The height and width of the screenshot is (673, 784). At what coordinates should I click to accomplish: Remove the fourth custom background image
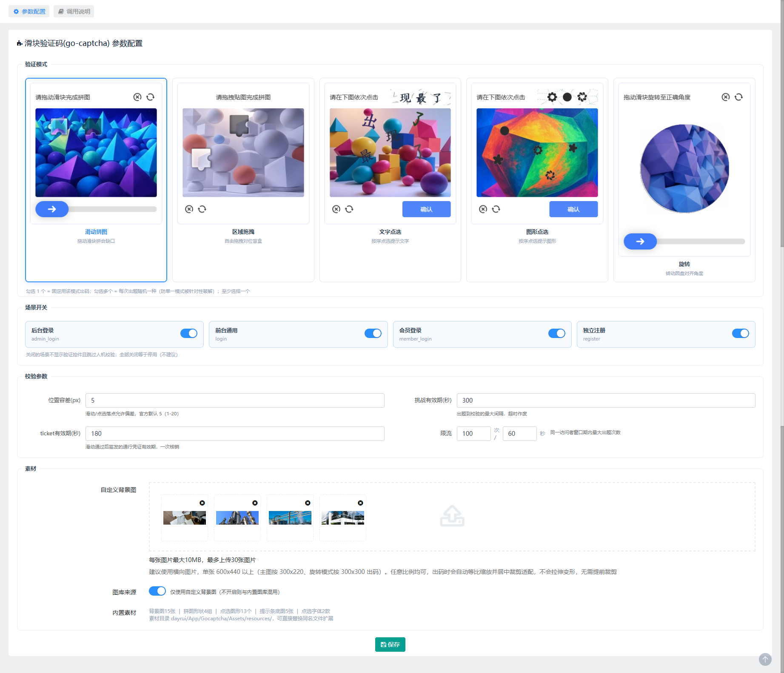coord(361,503)
